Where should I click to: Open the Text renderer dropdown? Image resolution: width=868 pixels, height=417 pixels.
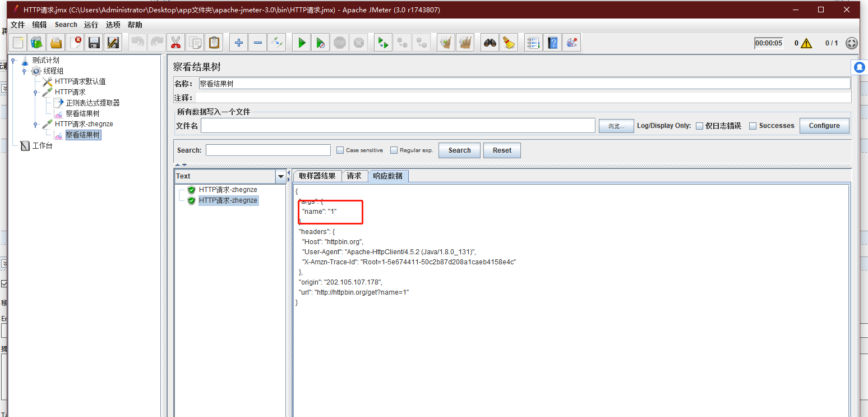(281, 176)
